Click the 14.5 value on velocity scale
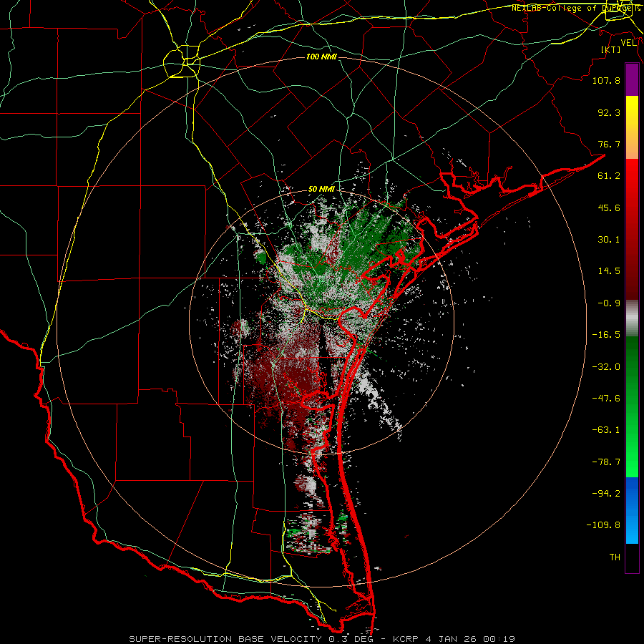Viewport: 644px width, 644px height. 609,271
